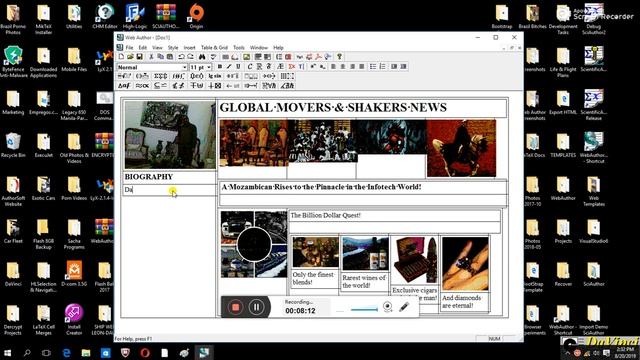Click the File Explorer taskbar icon
Image resolution: width=640 pixels, height=360 pixels.
(86, 353)
